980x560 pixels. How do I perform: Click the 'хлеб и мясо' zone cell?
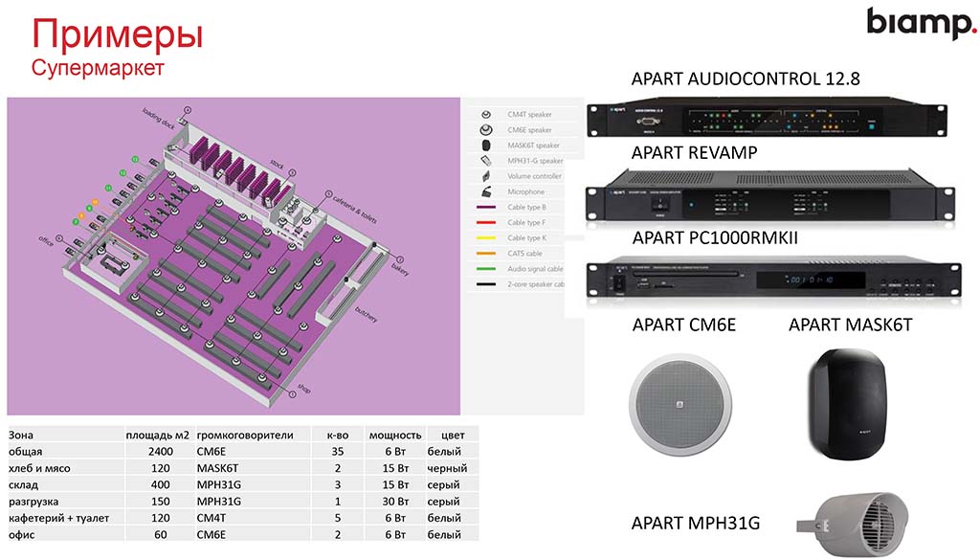pos(38,468)
